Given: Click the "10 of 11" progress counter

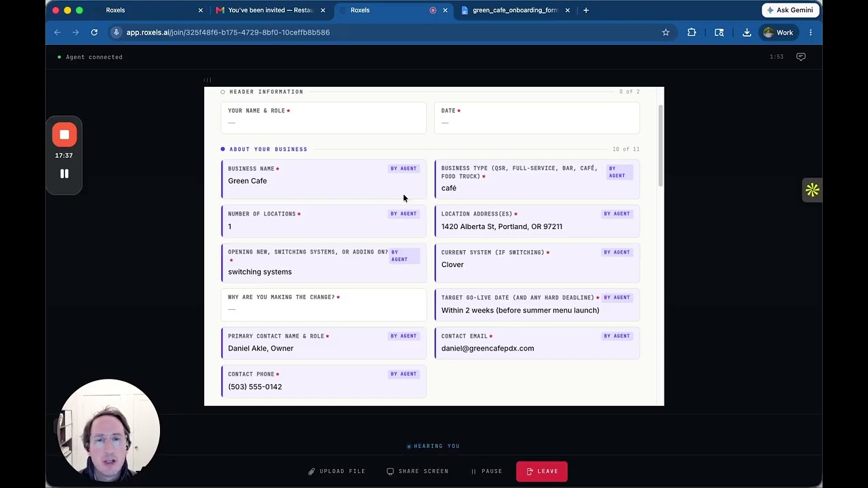Looking at the screenshot, I should click(626, 149).
